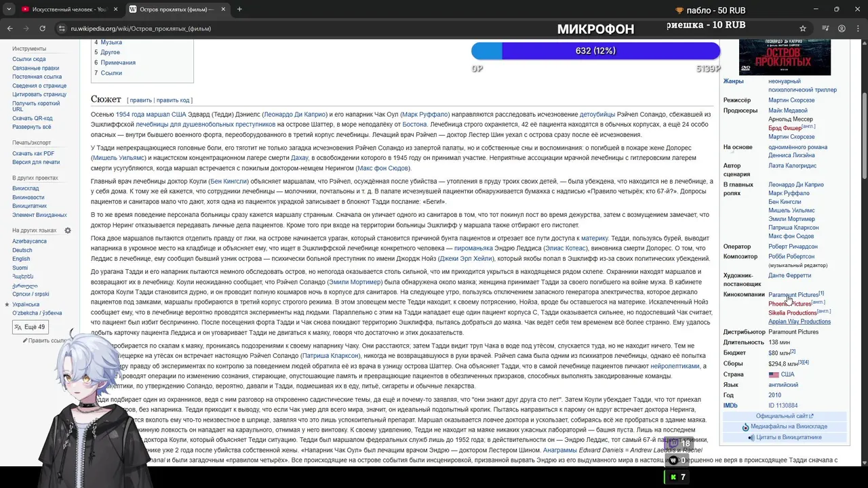Click 'Развернуть всё' in the sidebar
This screenshot has width=868, height=488.
(x=31, y=127)
